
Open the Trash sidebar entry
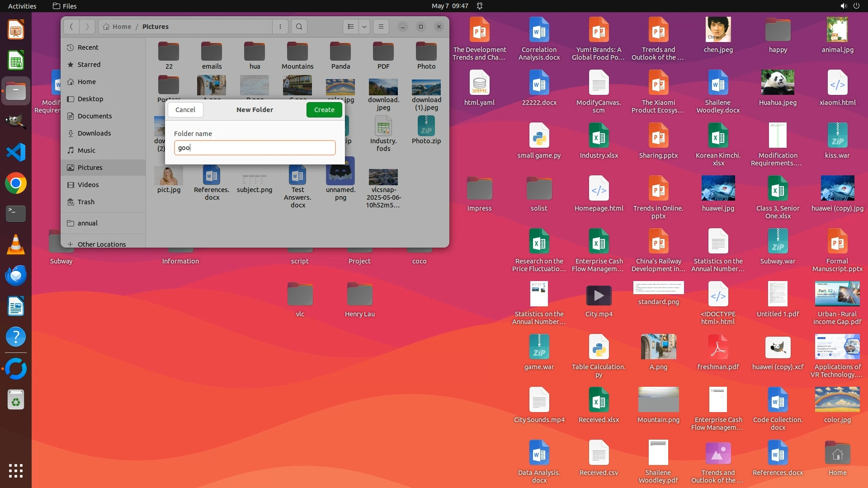[86, 202]
